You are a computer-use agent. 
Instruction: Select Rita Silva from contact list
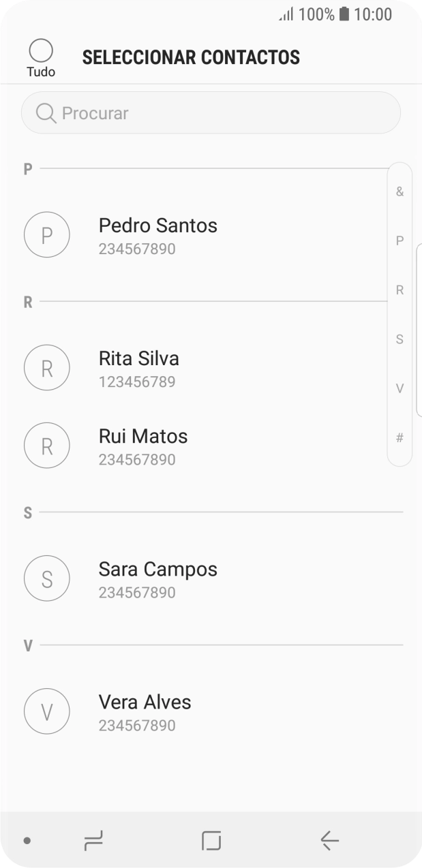[x=139, y=367]
